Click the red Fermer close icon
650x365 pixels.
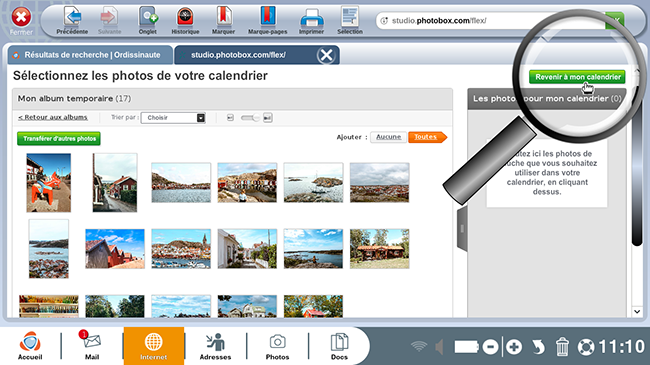21,17
